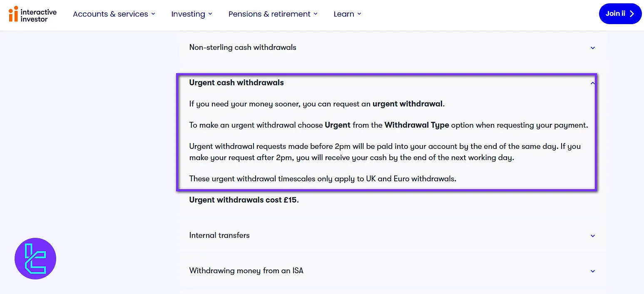The height and width of the screenshot is (294, 644).
Task: Click the purple circular widget icon bottom left
Action: (35, 258)
